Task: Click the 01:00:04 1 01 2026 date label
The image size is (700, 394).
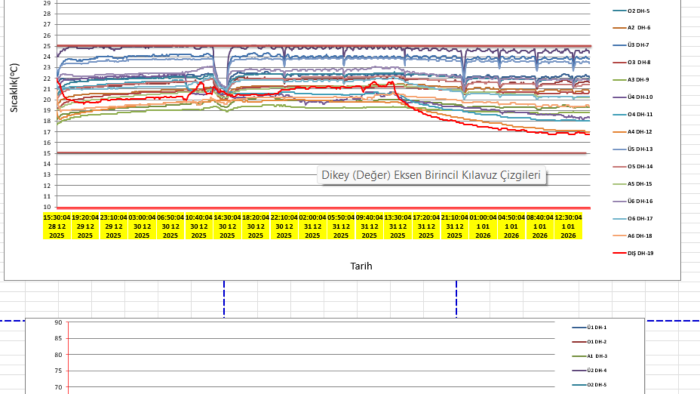Action: click(x=483, y=226)
